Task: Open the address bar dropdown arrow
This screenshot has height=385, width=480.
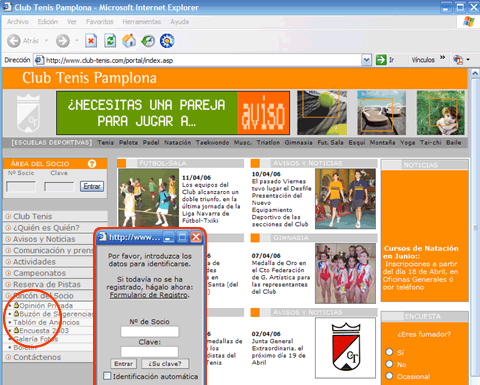Action: (366, 60)
